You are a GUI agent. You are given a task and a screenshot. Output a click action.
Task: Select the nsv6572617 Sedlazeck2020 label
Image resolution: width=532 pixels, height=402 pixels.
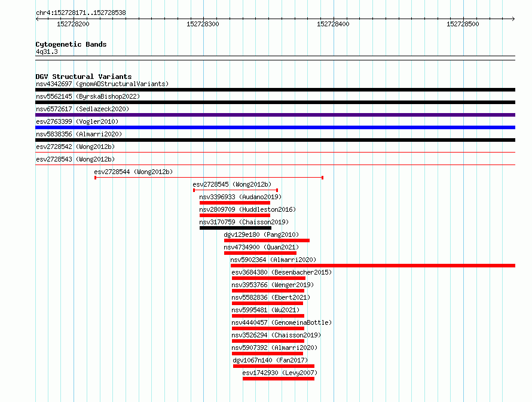pyautogui.click(x=82, y=109)
